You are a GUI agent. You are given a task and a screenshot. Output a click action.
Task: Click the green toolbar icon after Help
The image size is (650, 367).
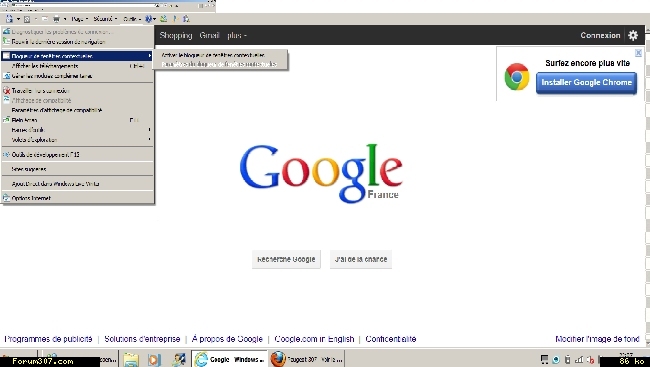click(x=164, y=19)
